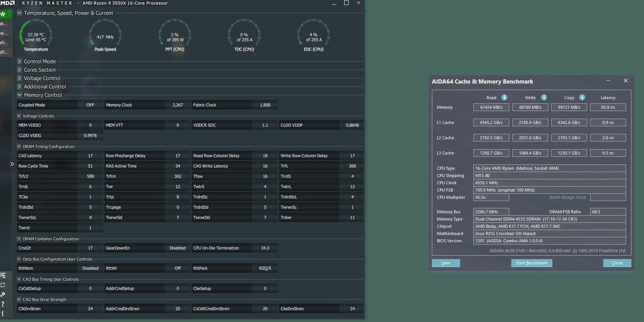
Task: Click L3 Cache Read 1280.7 GB/s field
Action: click(491, 153)
